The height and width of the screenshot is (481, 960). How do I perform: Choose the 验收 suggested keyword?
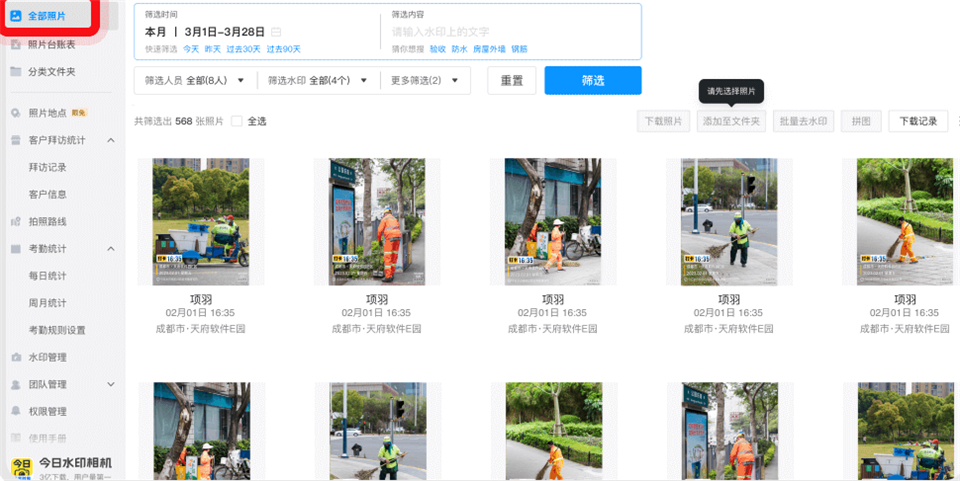438,49
